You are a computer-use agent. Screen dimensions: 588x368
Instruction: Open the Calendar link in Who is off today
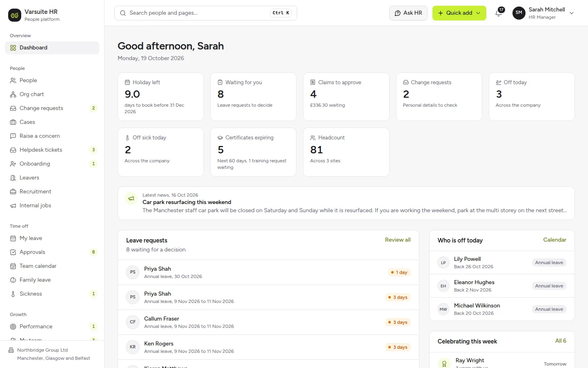point(555,240)
